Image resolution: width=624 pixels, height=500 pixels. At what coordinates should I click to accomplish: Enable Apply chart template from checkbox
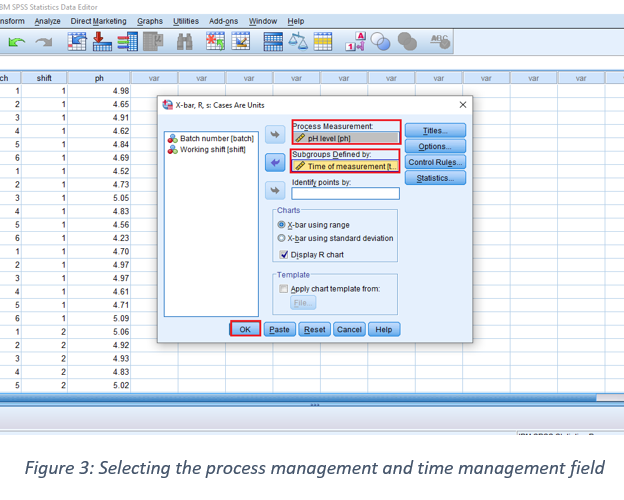click(284, 288)
